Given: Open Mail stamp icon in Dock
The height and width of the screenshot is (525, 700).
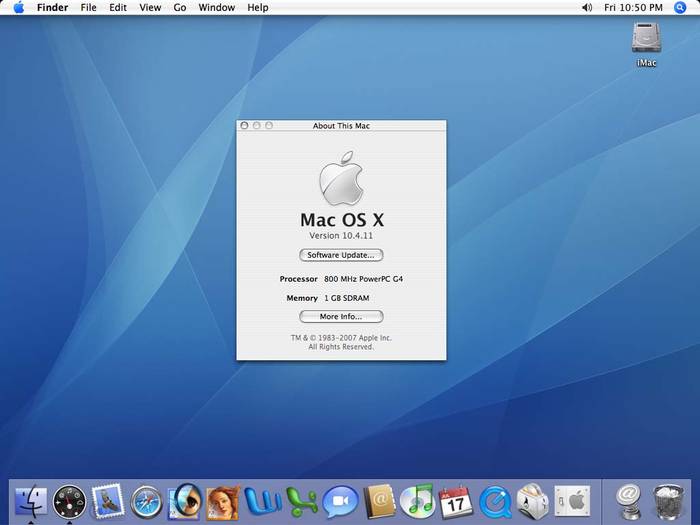Looking at the screenshot, I should [x=108, y=500].
